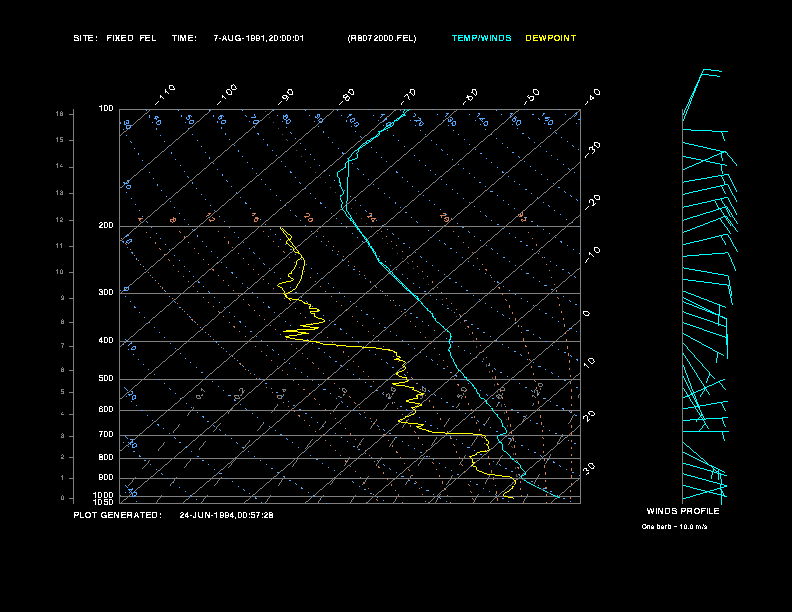Click the 'WINDS PROFILE' caption

point(683,511)
